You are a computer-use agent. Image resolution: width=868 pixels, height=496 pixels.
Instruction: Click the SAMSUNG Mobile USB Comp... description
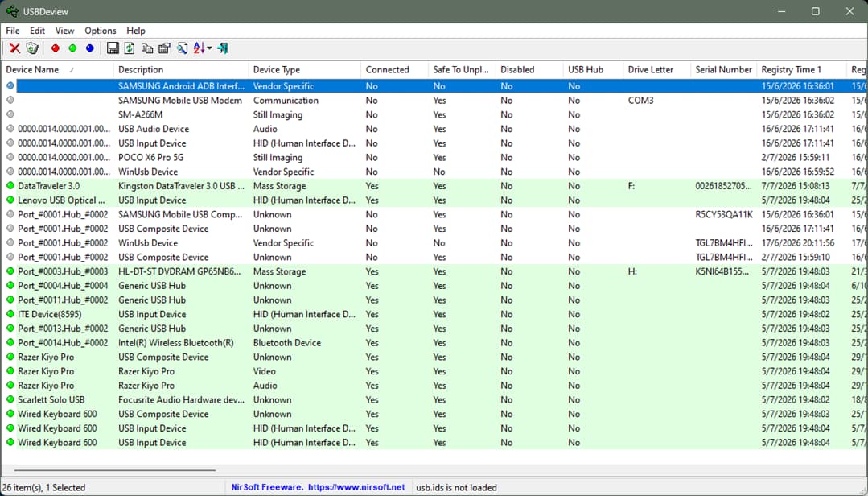[x=180, y=214]
